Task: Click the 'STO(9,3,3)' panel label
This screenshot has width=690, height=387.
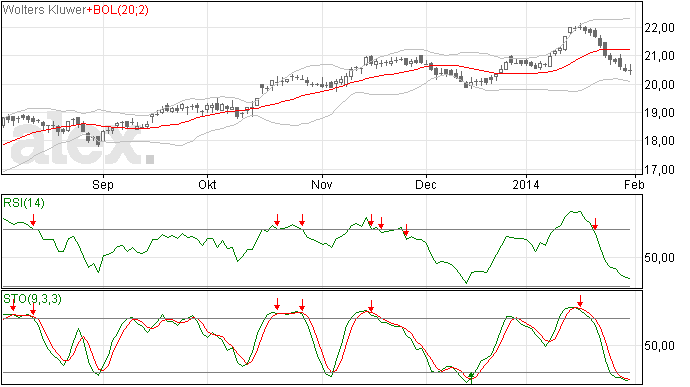Action: pos(32,299)
